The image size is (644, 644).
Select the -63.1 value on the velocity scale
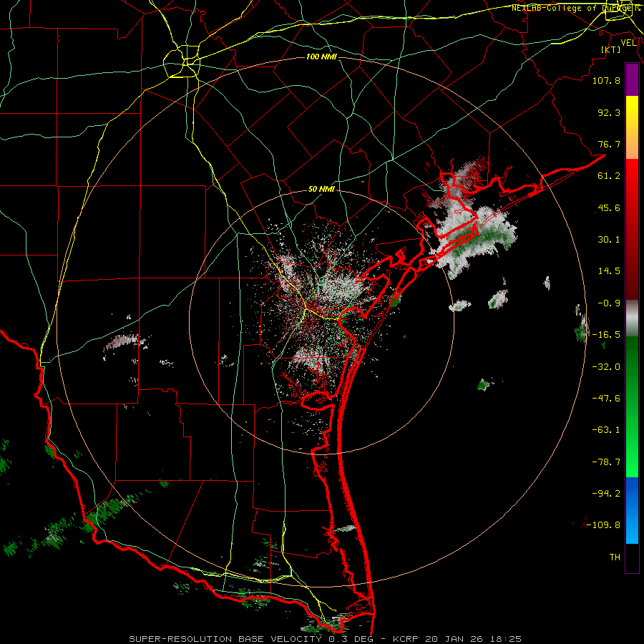(606, 430)
